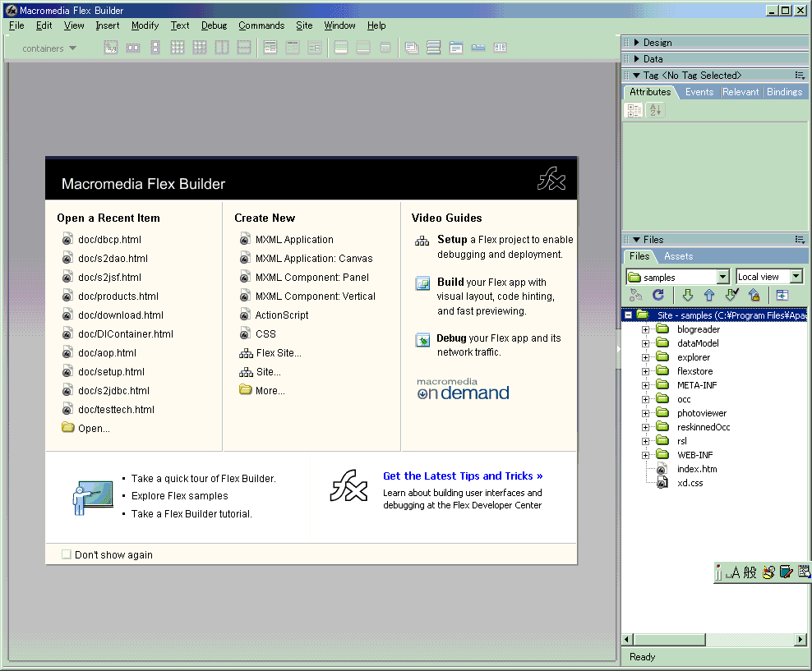This screenshot has width=812, height=671.
Task: Open the Debug menu
Action: [x=214, y=25]
